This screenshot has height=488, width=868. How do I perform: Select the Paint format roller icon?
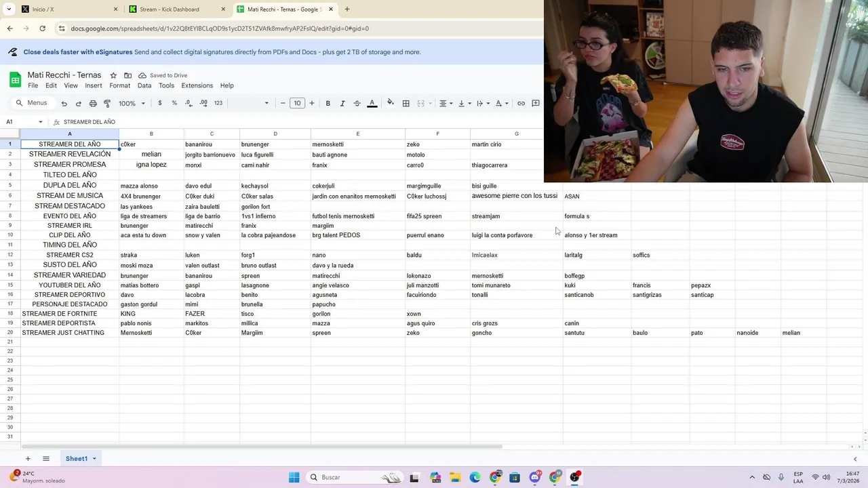pyautogui.click(x=107, y=103)
